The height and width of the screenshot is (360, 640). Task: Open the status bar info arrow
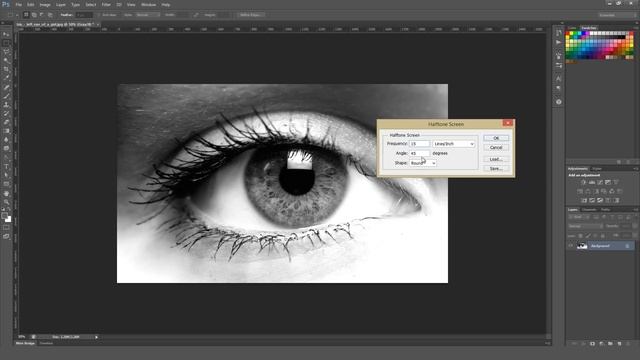click(96, 337)
